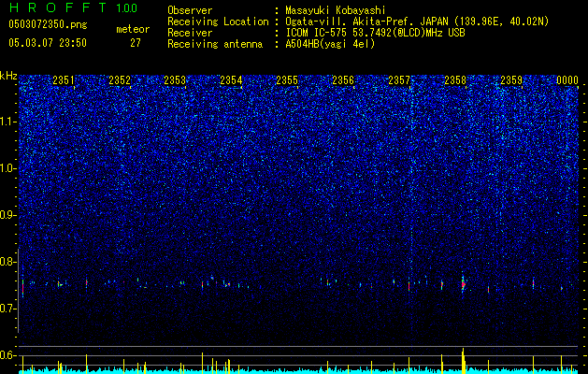Screen dimensions: 588x374
Task: Click the 1.0 frequency axis label
Action: (7, 168)
